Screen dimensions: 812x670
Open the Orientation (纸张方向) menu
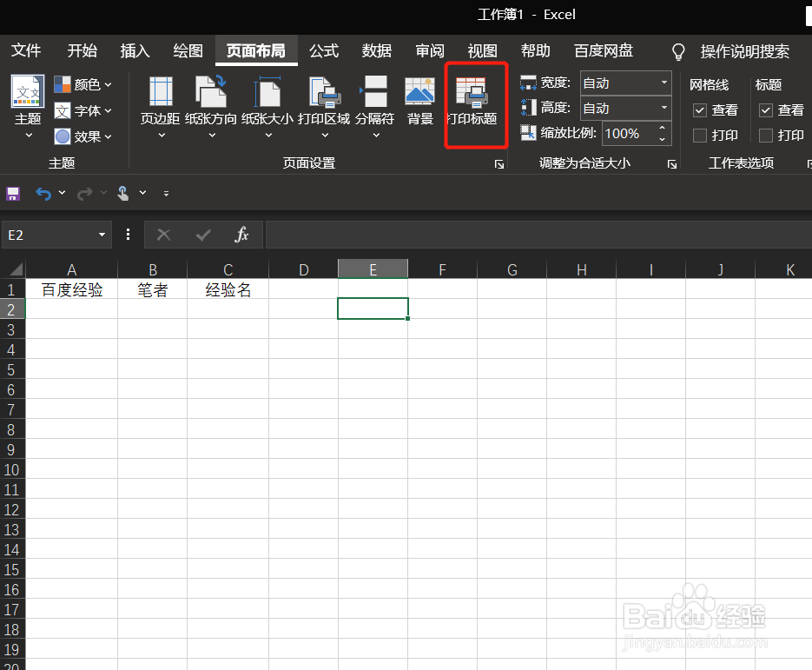(x=211, y=108)
